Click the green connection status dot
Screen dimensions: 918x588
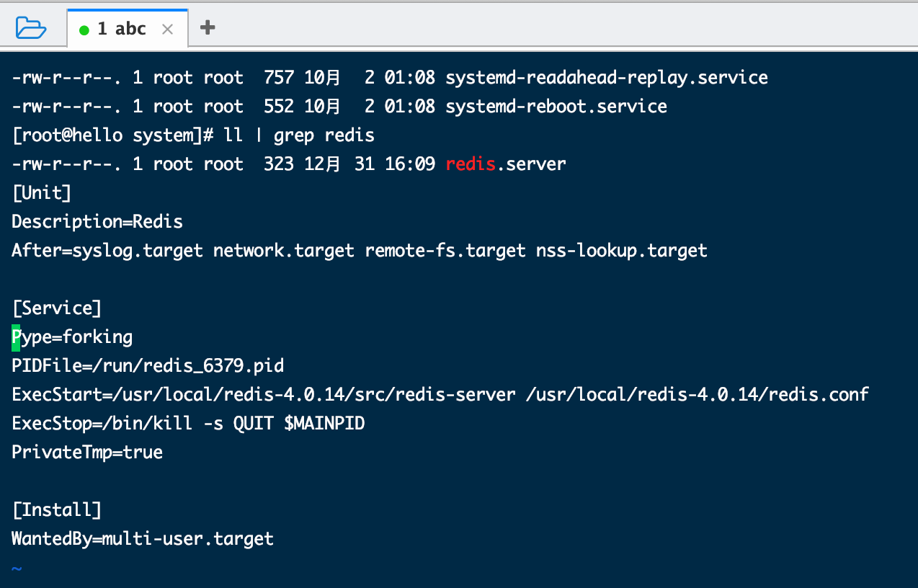pyautogui.click(x=84, y=30)
